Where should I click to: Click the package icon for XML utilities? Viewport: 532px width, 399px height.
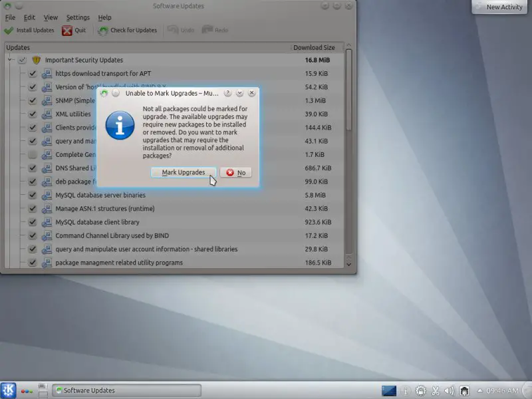[47, 114]
